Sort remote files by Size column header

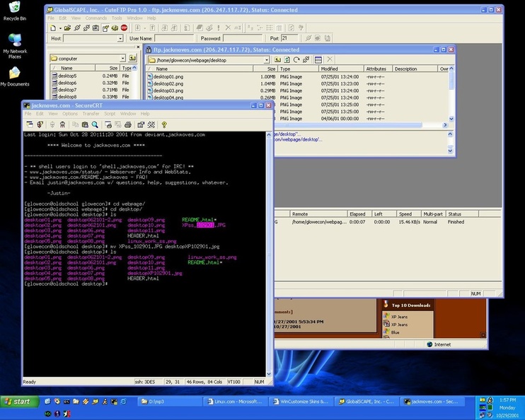(x=265, y=69)
